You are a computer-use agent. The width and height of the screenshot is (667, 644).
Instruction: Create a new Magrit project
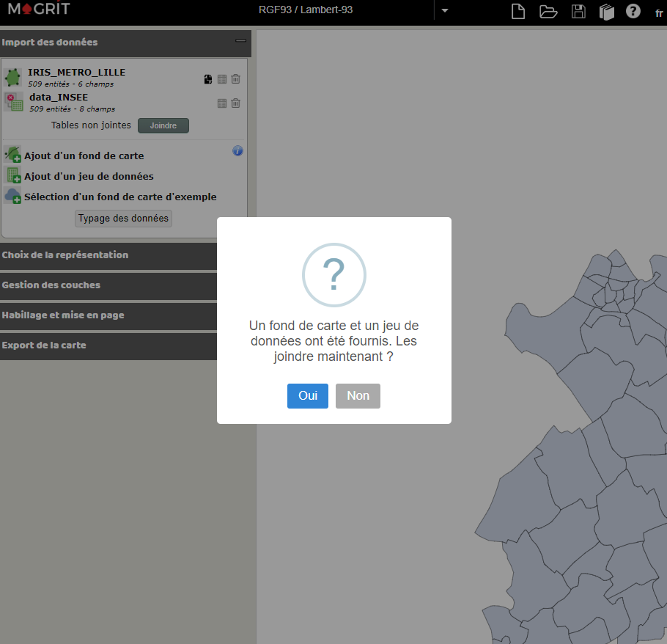pos(517,12)
